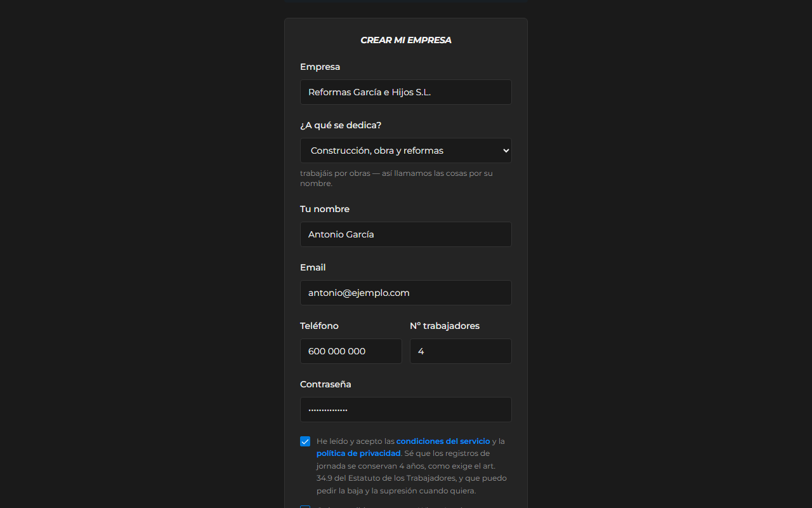Screen dimensions: 812x508
Task: Click the 'Contraseña' label text
Action: pos(325,384)
